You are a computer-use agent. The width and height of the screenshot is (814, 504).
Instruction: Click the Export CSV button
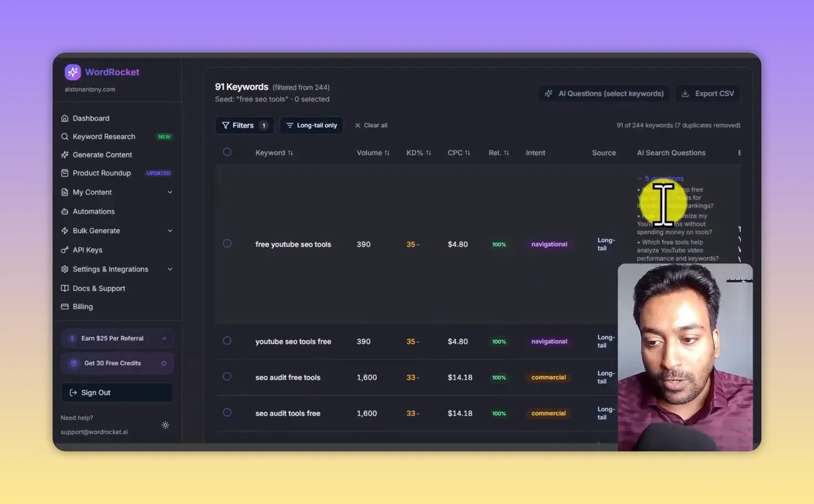pos(708,94)
